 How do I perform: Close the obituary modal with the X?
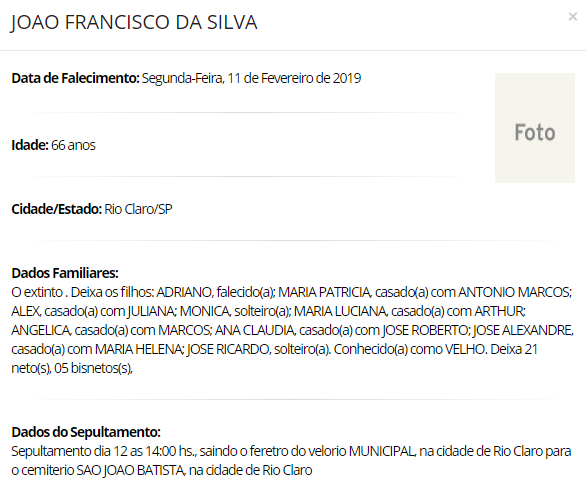[573, 16]
